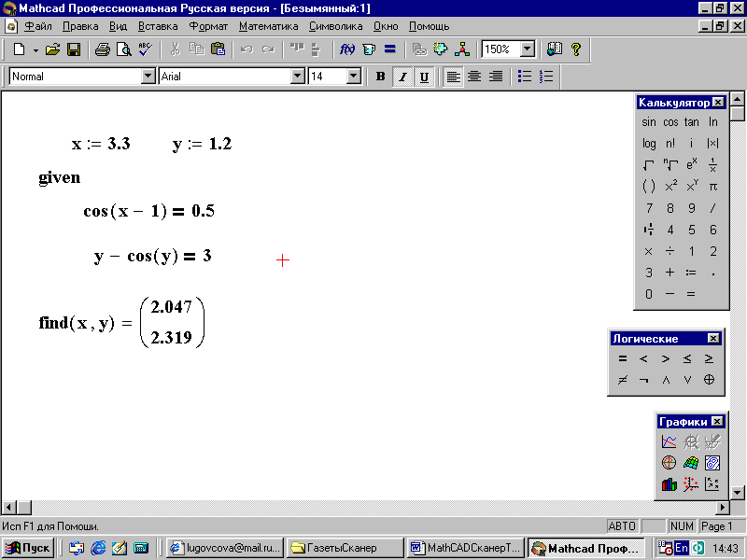Open the help question mark icon
747x560 pixels.
pos(576,49)
